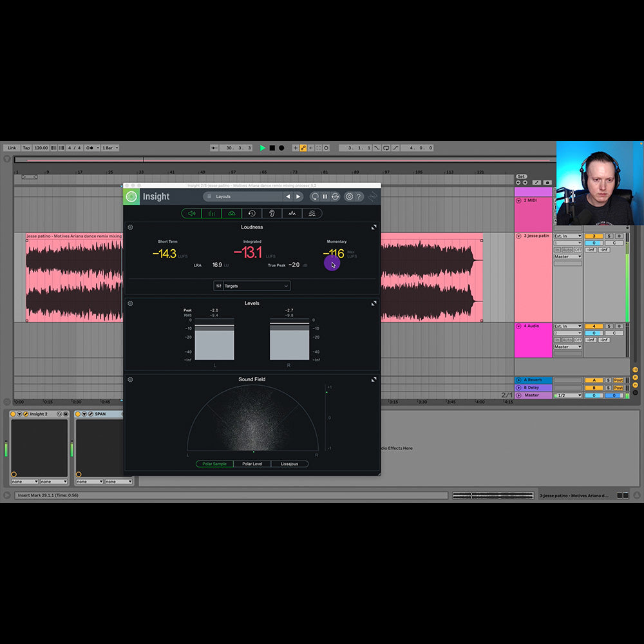Switch to Polar Level view
This screenshot has width=644, height=644.
[252, 464]
